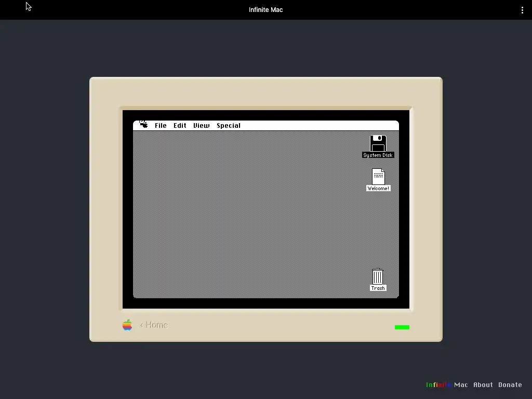Open the Donate link
The width and height of the screenshot is (532, 399).
point(510,385)
